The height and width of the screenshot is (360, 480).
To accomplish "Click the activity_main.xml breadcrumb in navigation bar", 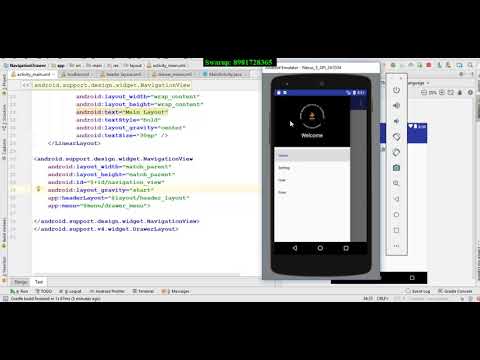I will point(166,66).
